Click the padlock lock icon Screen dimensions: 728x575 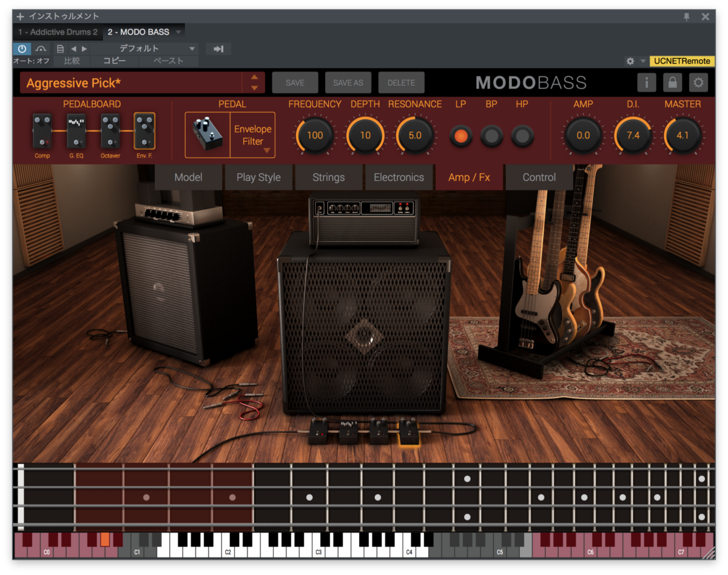point(673,82)
